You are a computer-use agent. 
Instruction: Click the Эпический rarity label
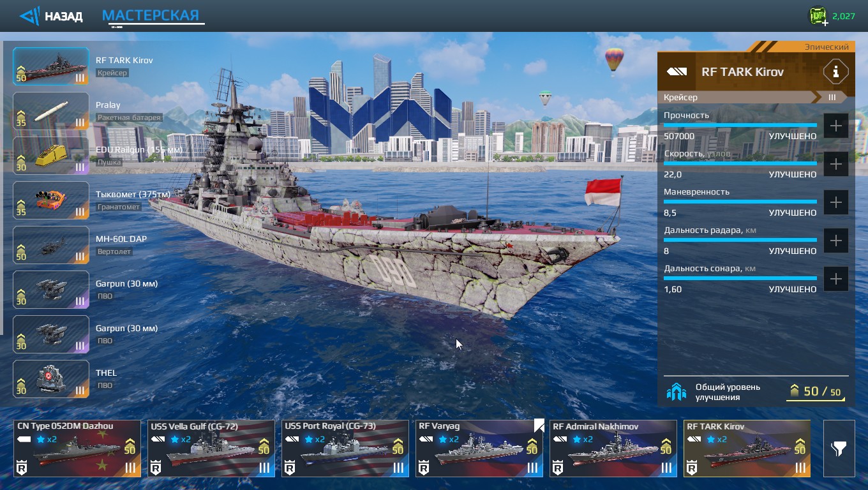click(827, 47)
